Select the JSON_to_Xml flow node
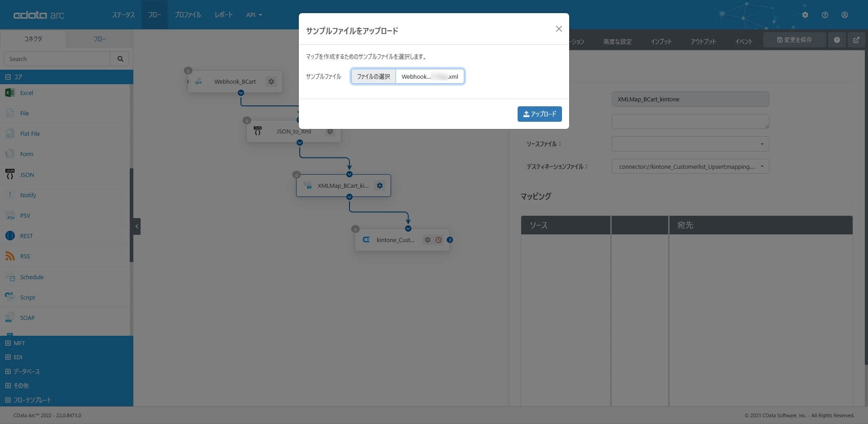868x424 pixels. [x=293, y=131]
